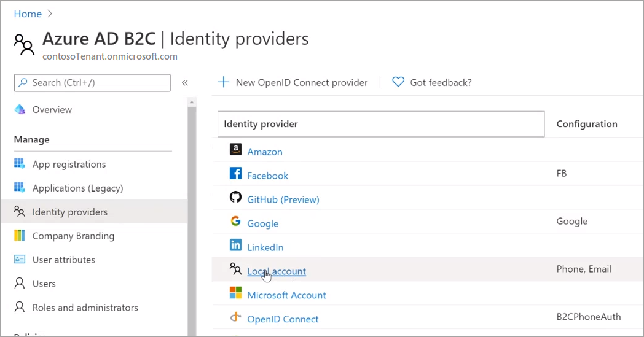Open the Facebook identity provider link
The image size is (644, 337).
click(x=268, y=176)
